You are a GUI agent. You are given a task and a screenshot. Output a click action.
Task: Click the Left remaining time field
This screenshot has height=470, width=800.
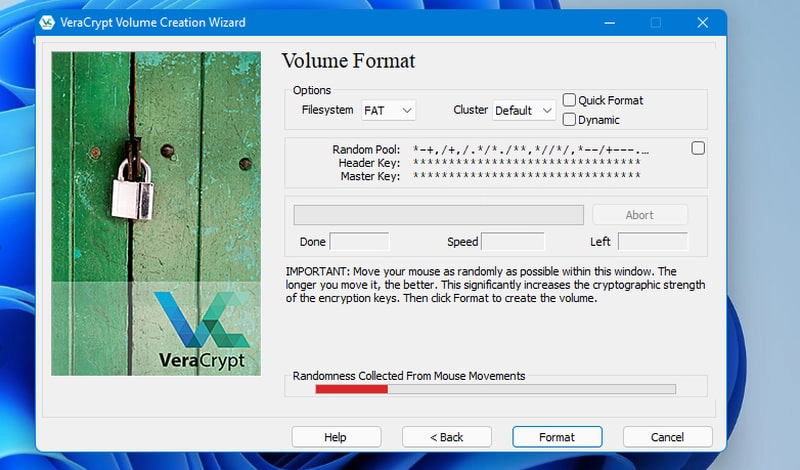652,241
